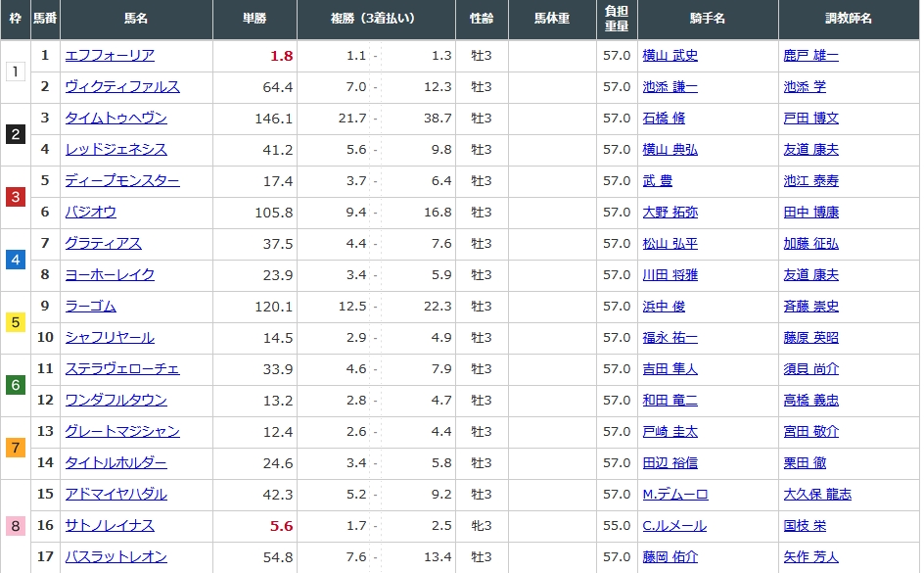Open trainer 鹿戸 雄一's page
The image size is (924, 573).
(x=810, y=56)
